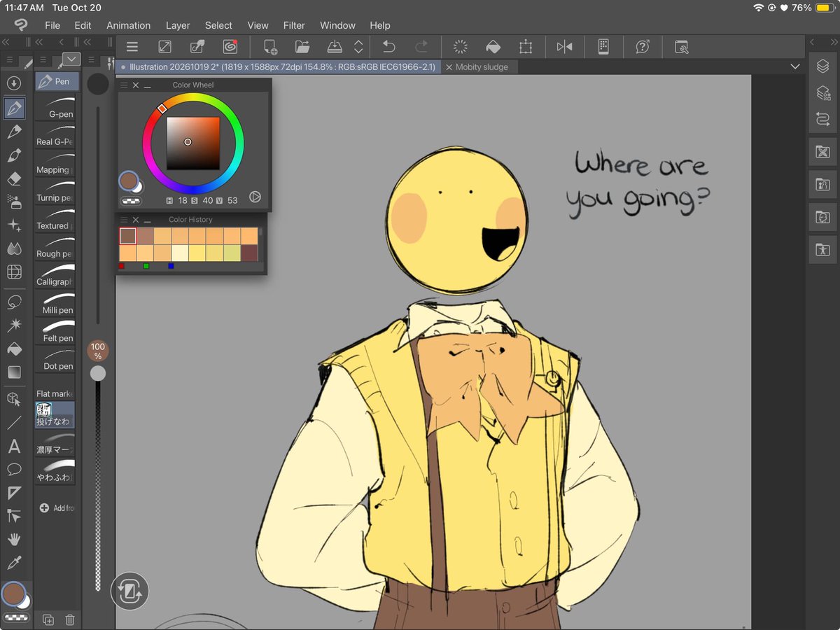Image resolution: width=840 pixels, height=630 pixels.
Task: Redo the last undone action
Action: (421, 47)
